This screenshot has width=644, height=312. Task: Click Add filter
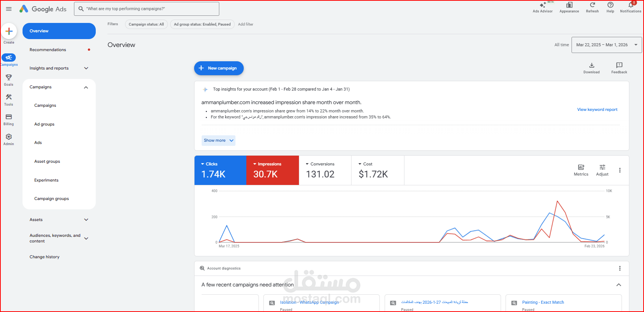coord(246,24)
